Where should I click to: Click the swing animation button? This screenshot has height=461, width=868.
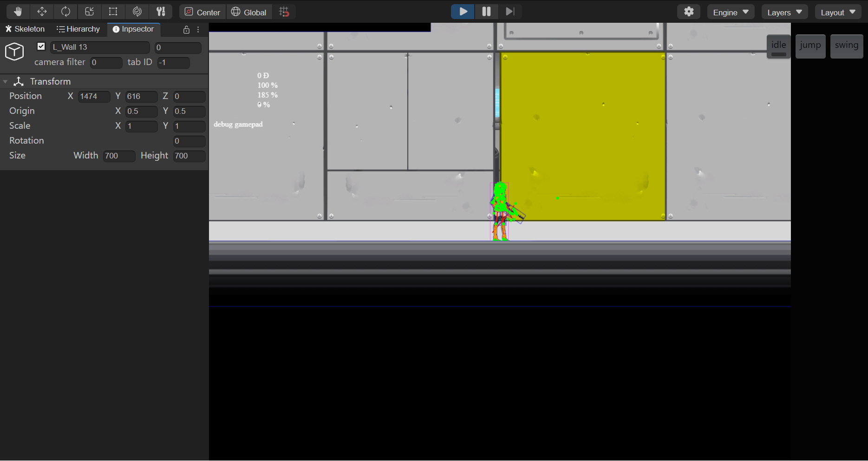(846, 46)
